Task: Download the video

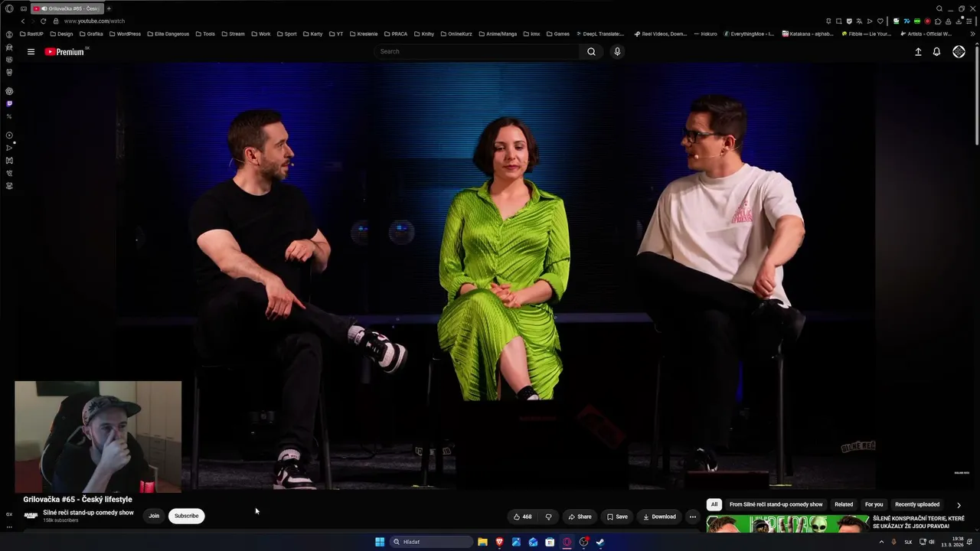Action: [x=659, y=517]
